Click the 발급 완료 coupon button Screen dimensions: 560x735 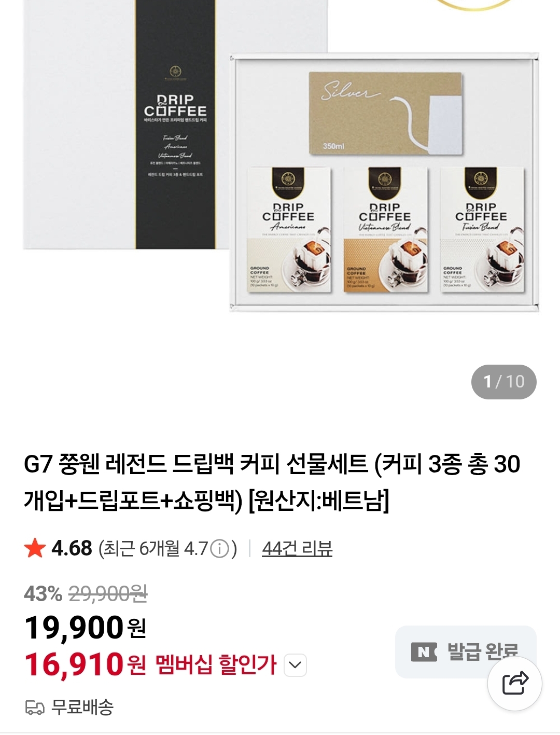coord(466,651)
